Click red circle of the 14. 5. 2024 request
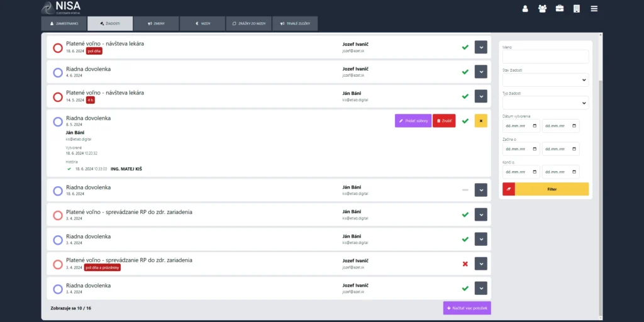The height and width of the screenshot is (322, 644). pos(58,97)
